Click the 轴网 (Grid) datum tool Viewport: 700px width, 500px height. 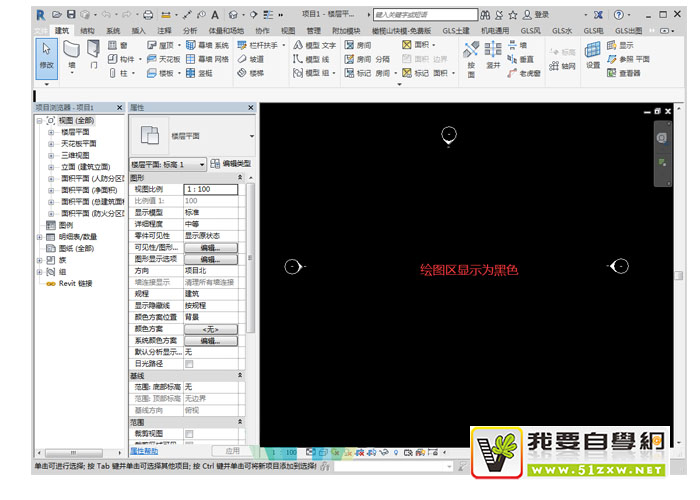pyautogui.click(x=562, y=66)
